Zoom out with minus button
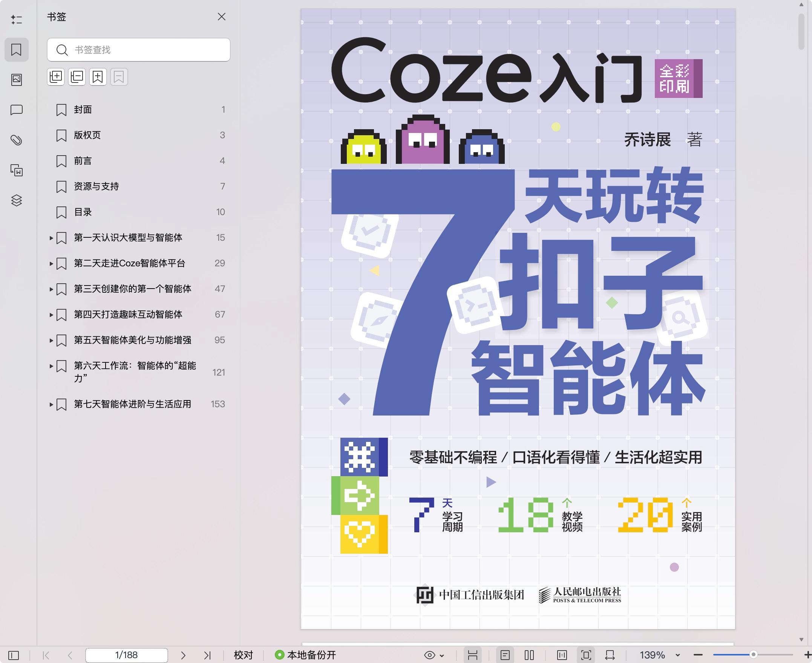Screen dimensions: 812x663 pyautogui.click(x=698, y=655)
